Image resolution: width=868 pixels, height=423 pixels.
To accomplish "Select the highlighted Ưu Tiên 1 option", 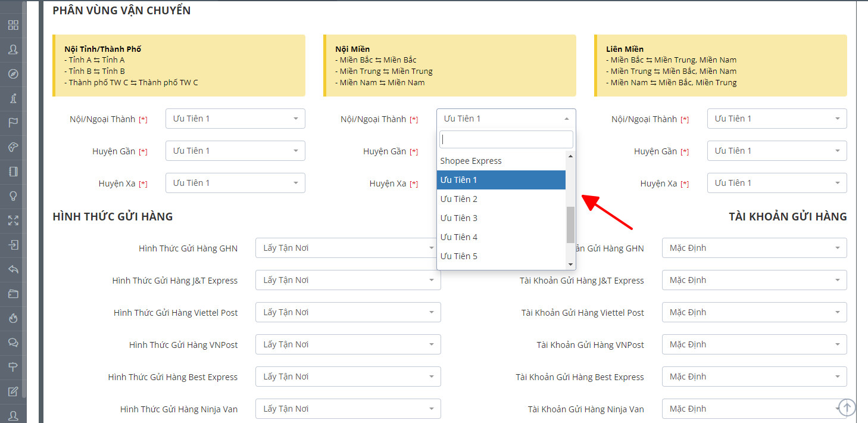I will click(501, 180).
